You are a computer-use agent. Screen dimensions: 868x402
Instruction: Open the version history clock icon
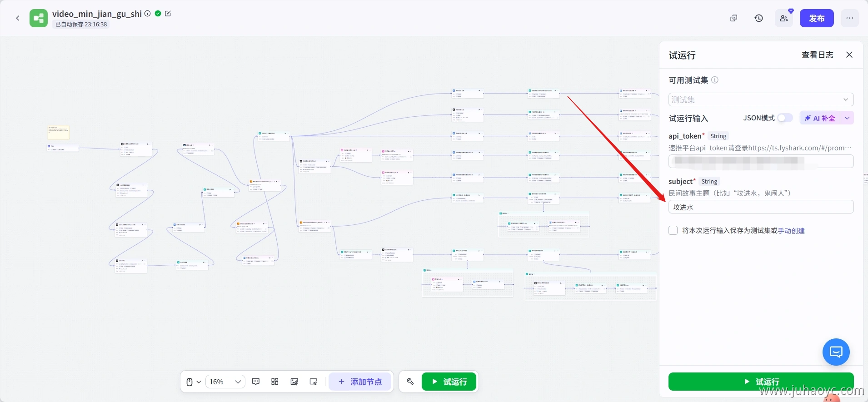(x=759, y=18)
